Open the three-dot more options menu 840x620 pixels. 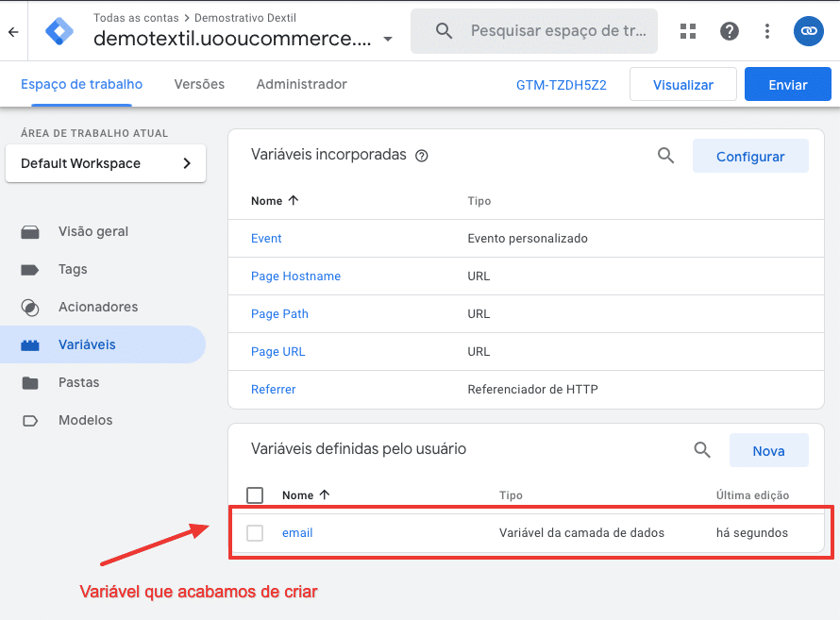768,31
